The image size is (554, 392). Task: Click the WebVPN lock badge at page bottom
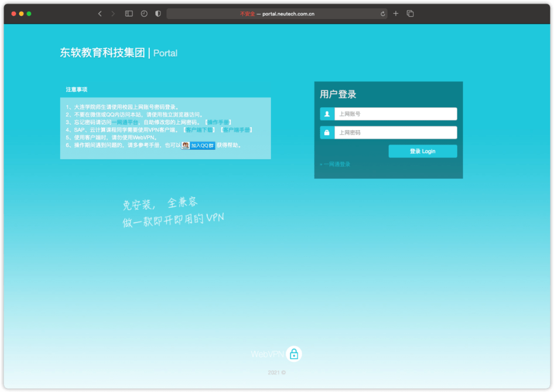tap(293, 354)
